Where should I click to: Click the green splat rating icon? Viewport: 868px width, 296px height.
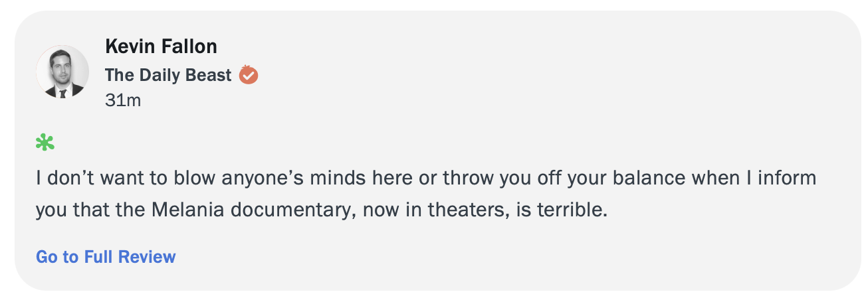[x=45, y=142]
